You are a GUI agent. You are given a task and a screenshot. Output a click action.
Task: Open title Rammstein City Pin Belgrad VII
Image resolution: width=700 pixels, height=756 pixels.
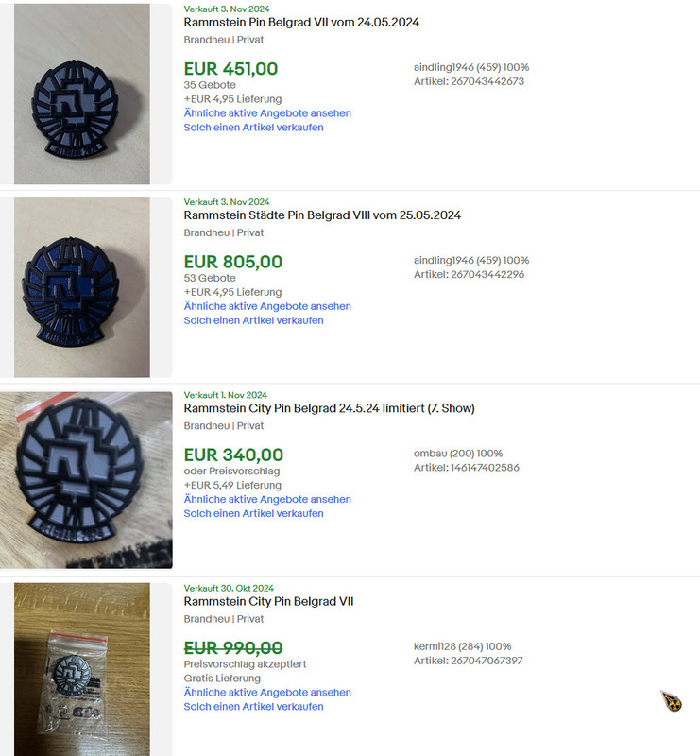268,601
